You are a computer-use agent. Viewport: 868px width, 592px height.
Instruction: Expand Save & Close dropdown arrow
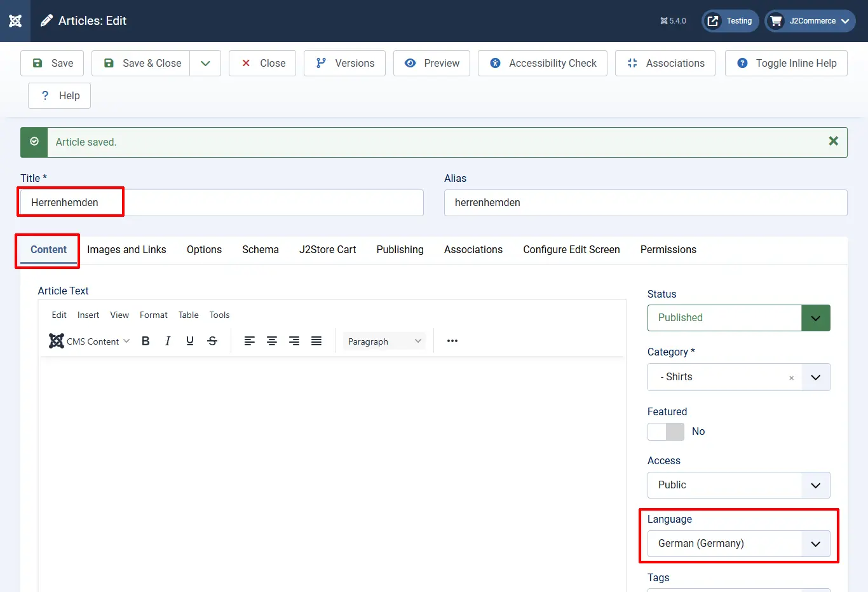[205, 63]
